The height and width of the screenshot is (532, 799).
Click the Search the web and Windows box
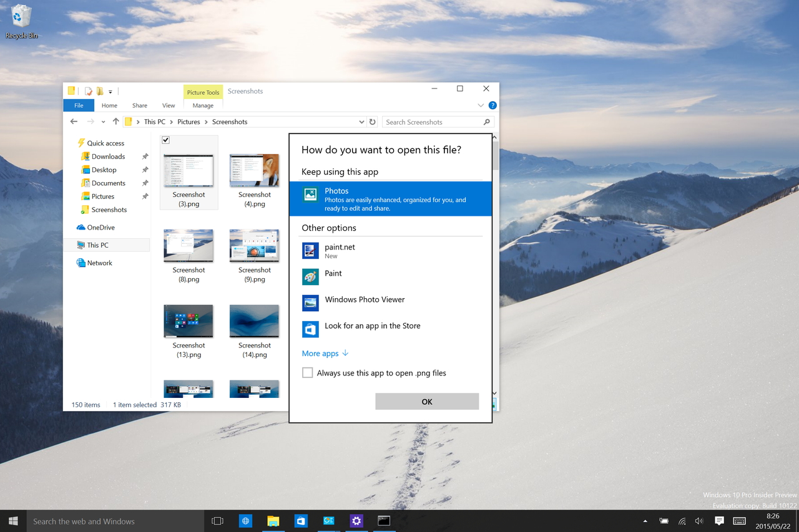click(x=115, y=521)
